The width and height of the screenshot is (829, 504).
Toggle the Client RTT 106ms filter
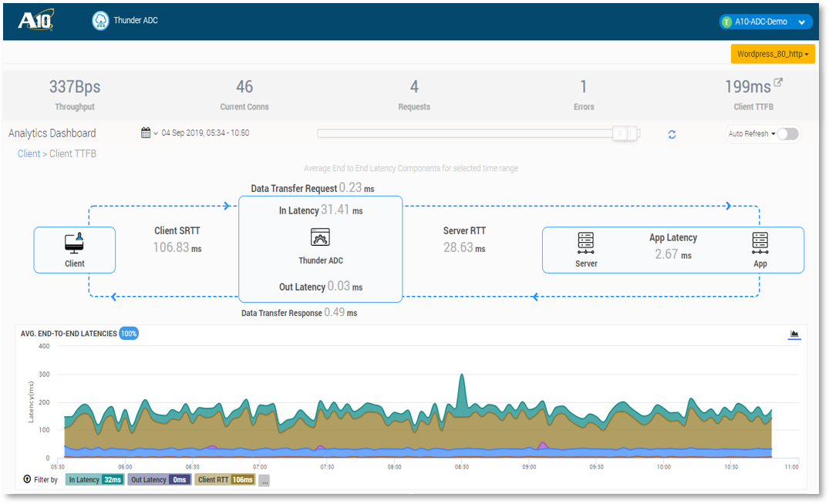[225, 479]
